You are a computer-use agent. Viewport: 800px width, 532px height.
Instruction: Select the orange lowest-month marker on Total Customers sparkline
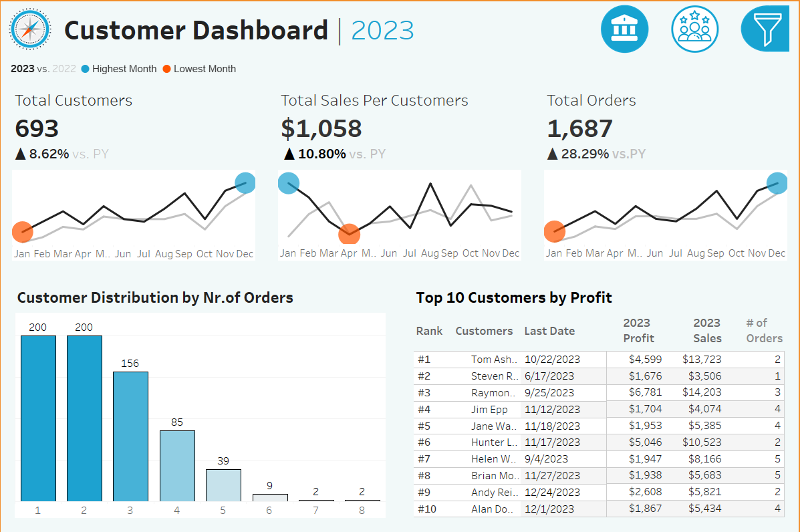click(x=22, y=232)
